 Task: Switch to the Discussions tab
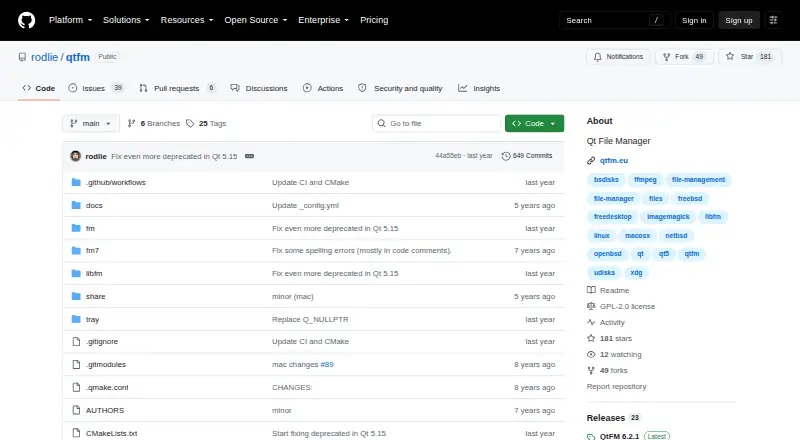(x=259, y=88)
